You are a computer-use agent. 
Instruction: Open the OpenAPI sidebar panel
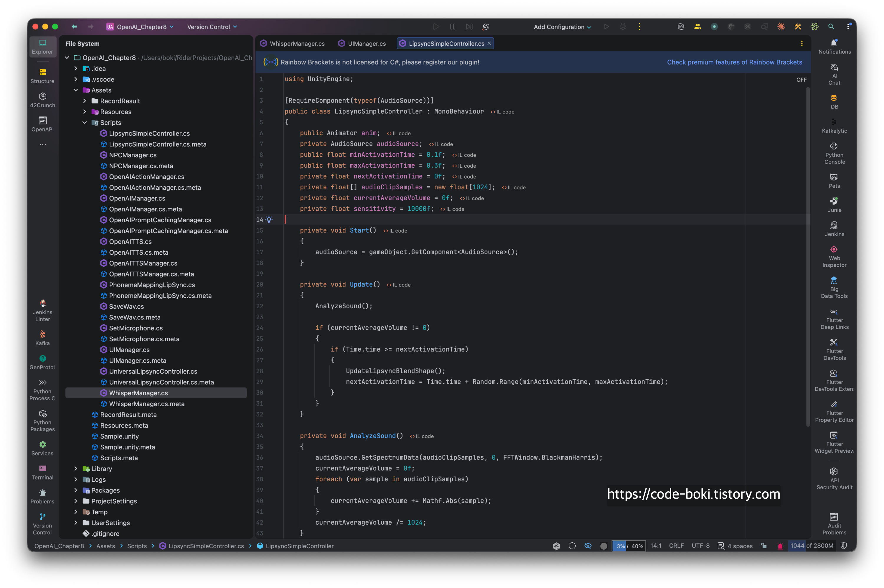coord(42,124)
